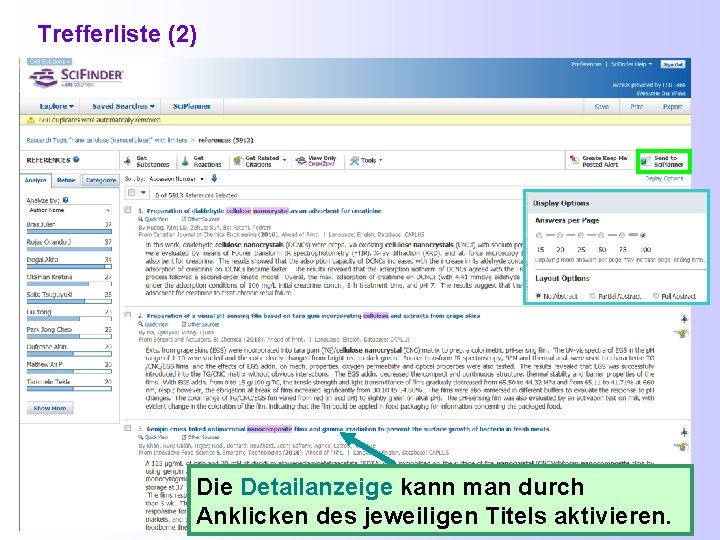Expand the Tools dropdown arrow
Viewport: 720px width, 540px height.
[381, 160]
